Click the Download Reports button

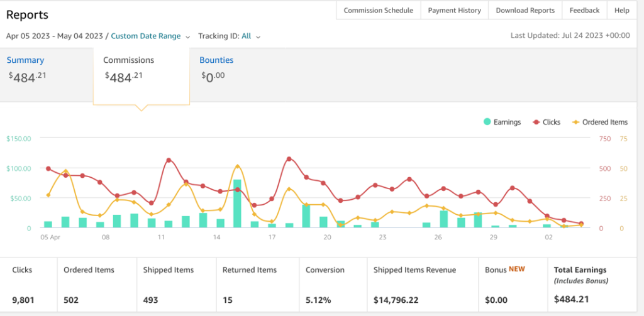click(525, 10)
